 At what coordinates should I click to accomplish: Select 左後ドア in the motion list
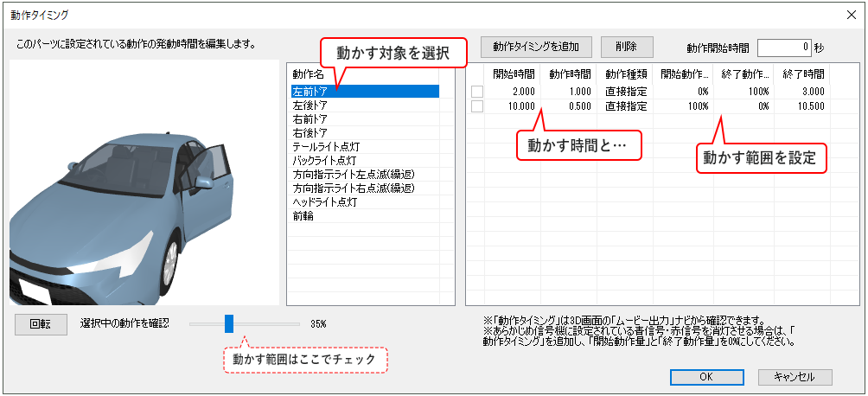pyautogui.click(x=310, y=105)
